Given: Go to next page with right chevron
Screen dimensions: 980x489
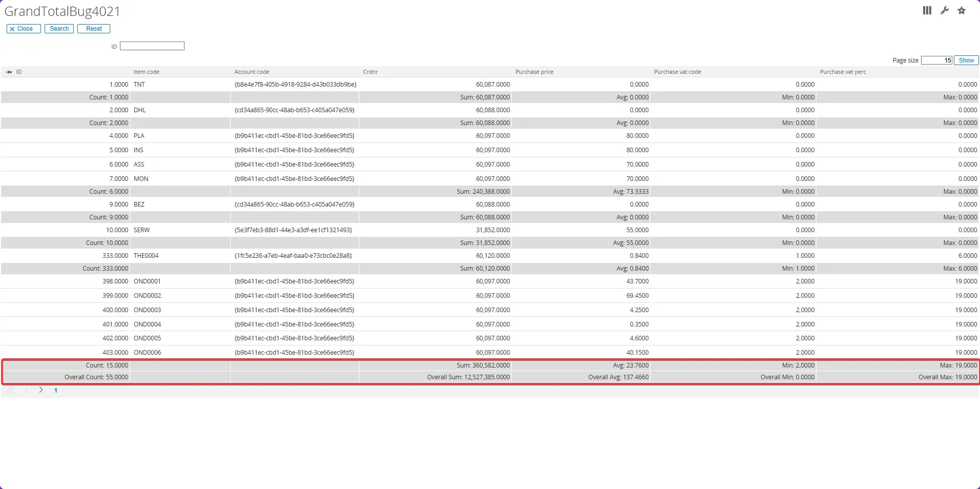Looking at the screenshot, I should click(x=41, y=390).
